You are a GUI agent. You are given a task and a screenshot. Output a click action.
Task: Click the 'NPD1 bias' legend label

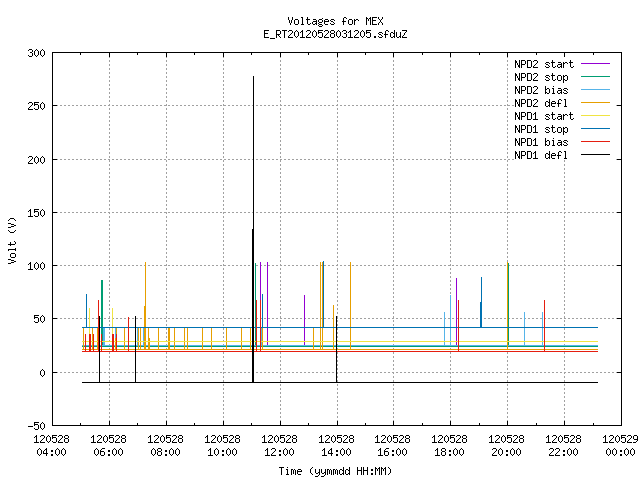[541, 142]
